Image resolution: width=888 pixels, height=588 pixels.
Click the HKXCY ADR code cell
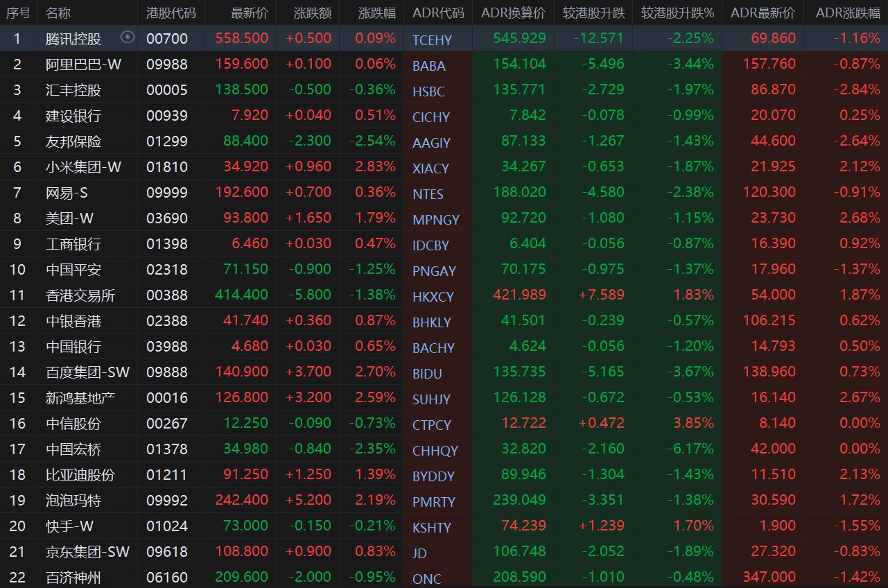[433, 297]
